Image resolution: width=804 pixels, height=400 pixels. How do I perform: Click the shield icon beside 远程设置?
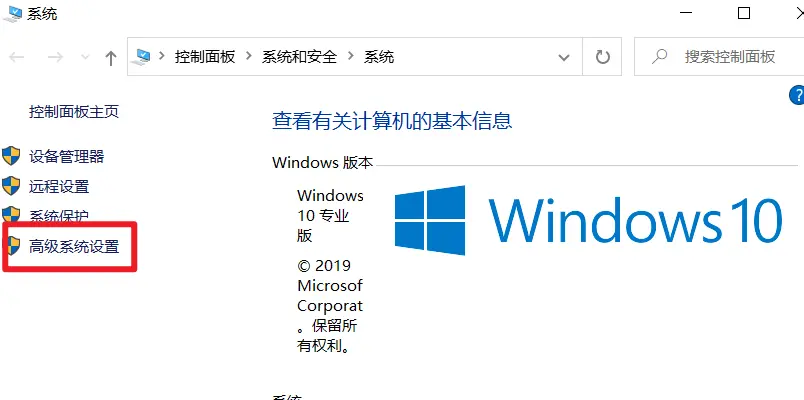tap(11, 186)
